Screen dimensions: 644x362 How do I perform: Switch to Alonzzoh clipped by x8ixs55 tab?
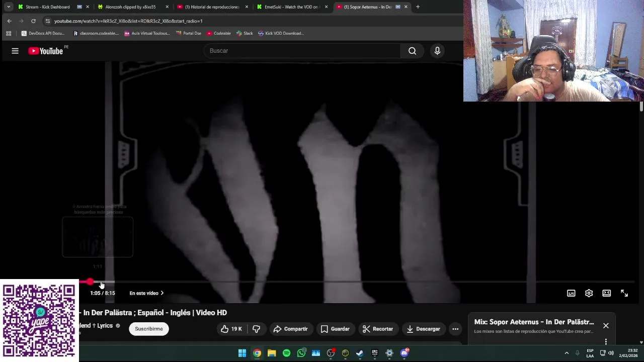[x=130, y=7]
